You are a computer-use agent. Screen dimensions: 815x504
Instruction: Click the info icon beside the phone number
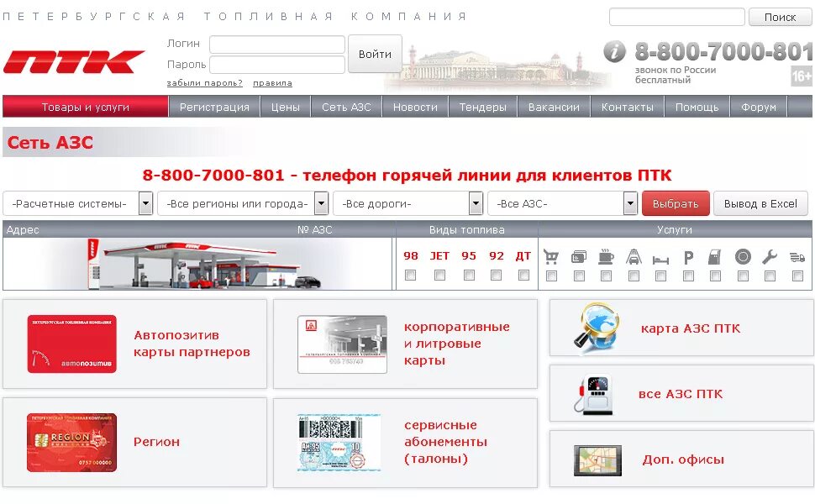(x=614, y=51)
